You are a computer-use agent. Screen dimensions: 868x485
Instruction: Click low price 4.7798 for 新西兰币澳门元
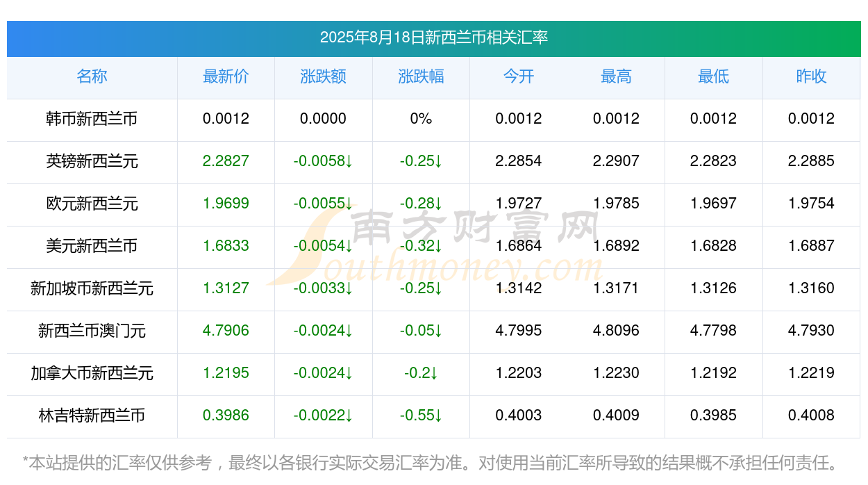tap(713, 331)
